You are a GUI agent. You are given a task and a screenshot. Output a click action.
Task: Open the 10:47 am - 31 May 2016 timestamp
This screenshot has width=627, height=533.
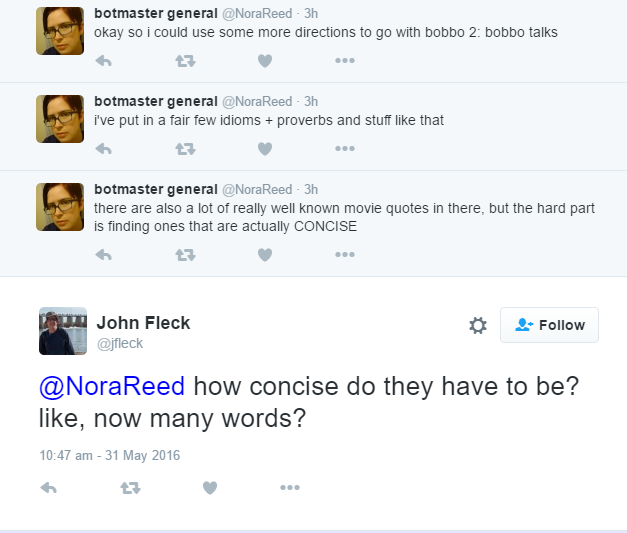[110, 455]
